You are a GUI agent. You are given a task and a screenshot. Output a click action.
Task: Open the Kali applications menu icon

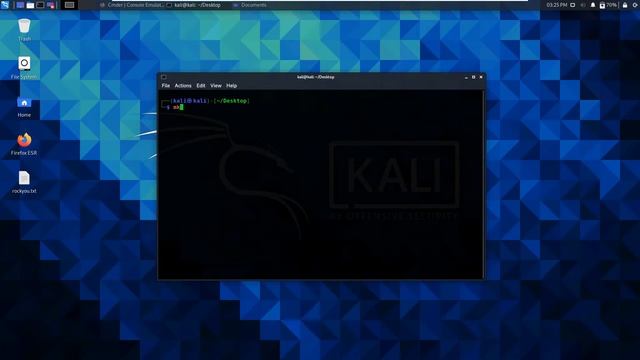tap(5, 5)
